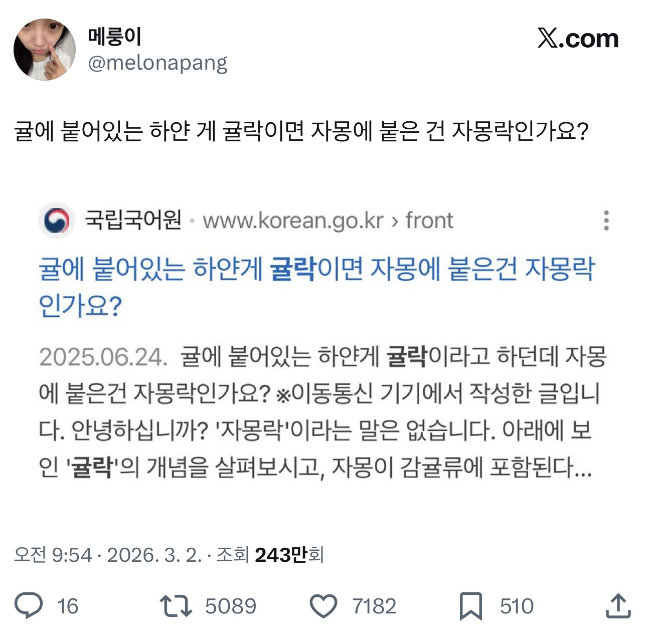Click the 243만회 view count
The width and height of the screenshot is (647, 644).
pyautogui.click(x=289, y=555)
